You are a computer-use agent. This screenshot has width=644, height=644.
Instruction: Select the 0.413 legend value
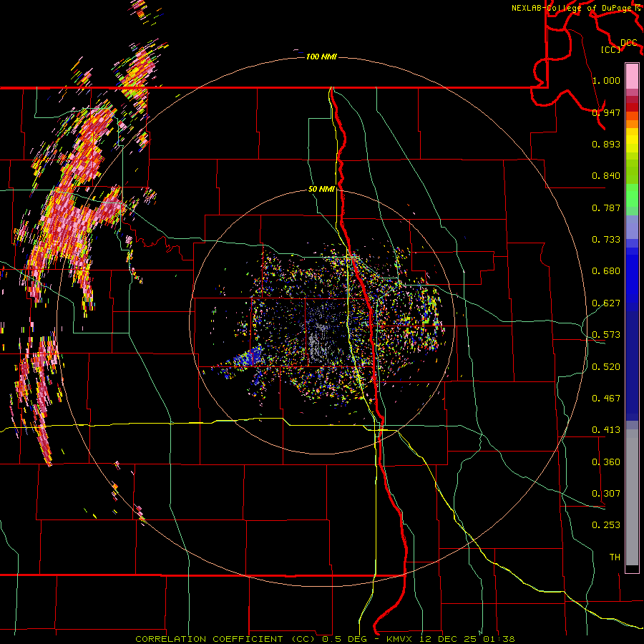point(606,430)
